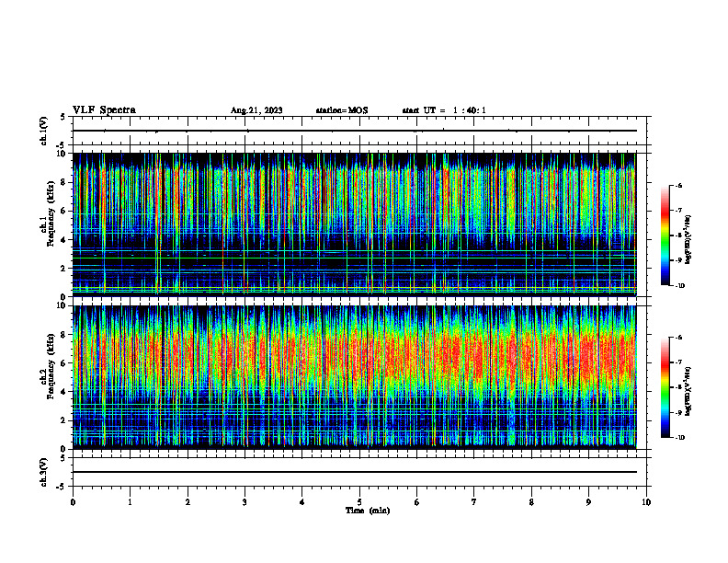Click the "0" tick on the time axis
Image resolution: width=728 pixels, height=563 pixels.
(x=73, y=502)
